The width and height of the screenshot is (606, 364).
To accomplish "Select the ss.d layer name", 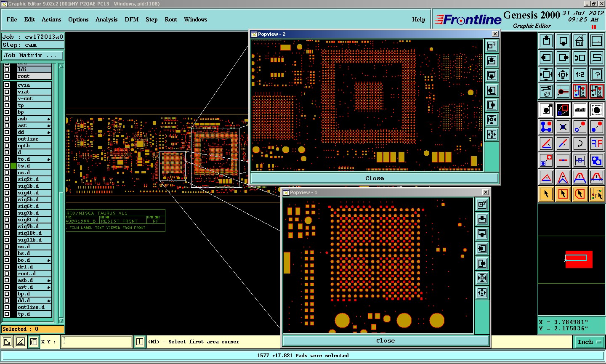I will click(x=34, y=247).
